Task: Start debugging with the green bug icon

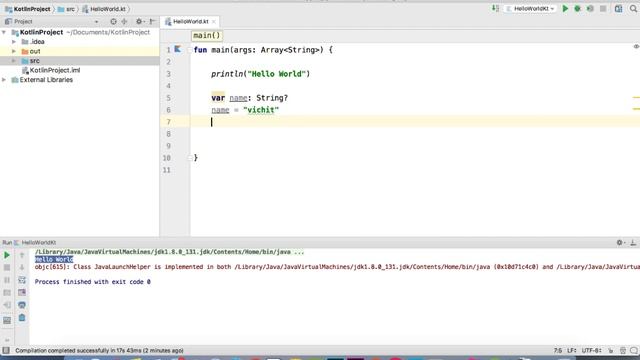Action: (x=578, y=9)
